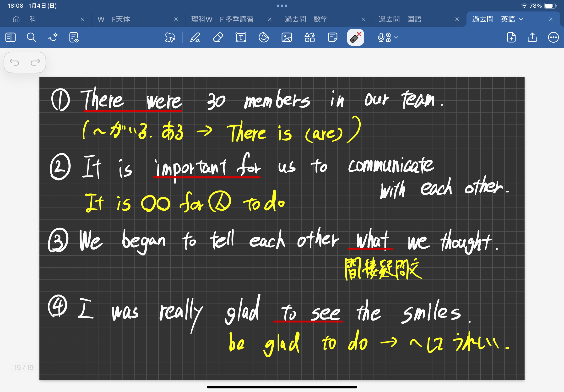Image resolution: width=564 pixels, height=392 pixels.
Task: Toggle the laser pointer tool off
Action: pos(355,38)
